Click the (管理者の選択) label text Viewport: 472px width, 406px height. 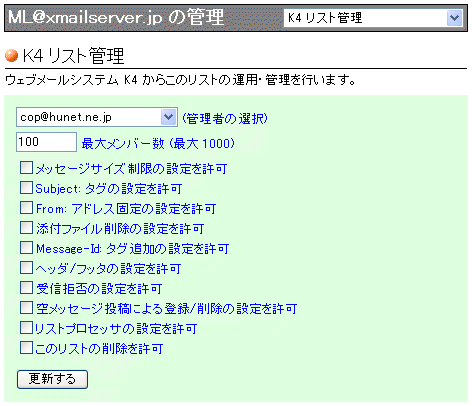pos(225,118)
